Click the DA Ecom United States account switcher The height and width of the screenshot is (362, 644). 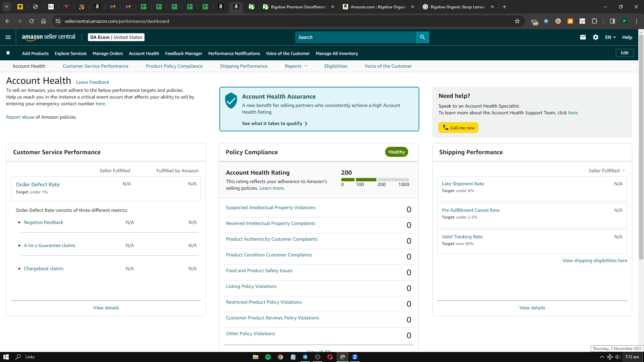pyautogui.click(x=116, y=37)
